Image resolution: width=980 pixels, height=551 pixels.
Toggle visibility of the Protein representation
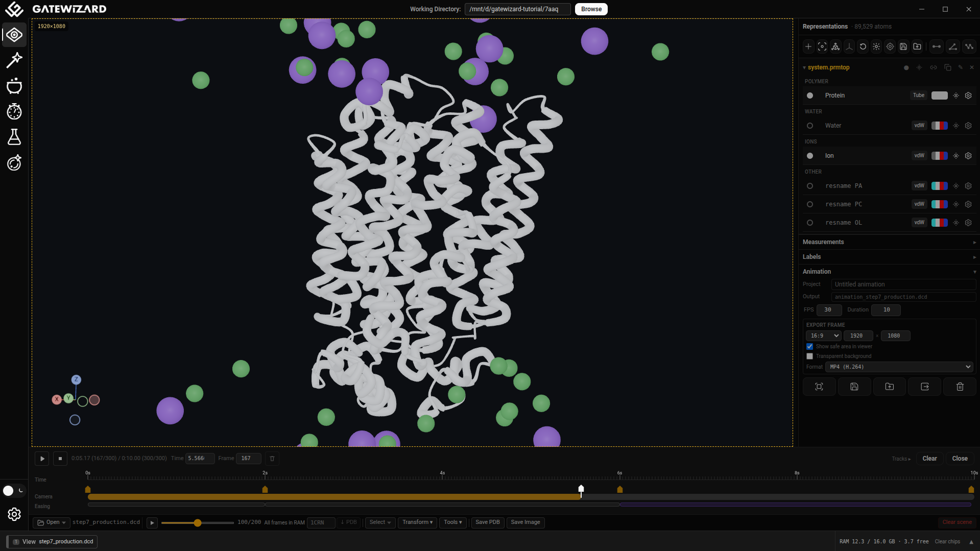810,95
